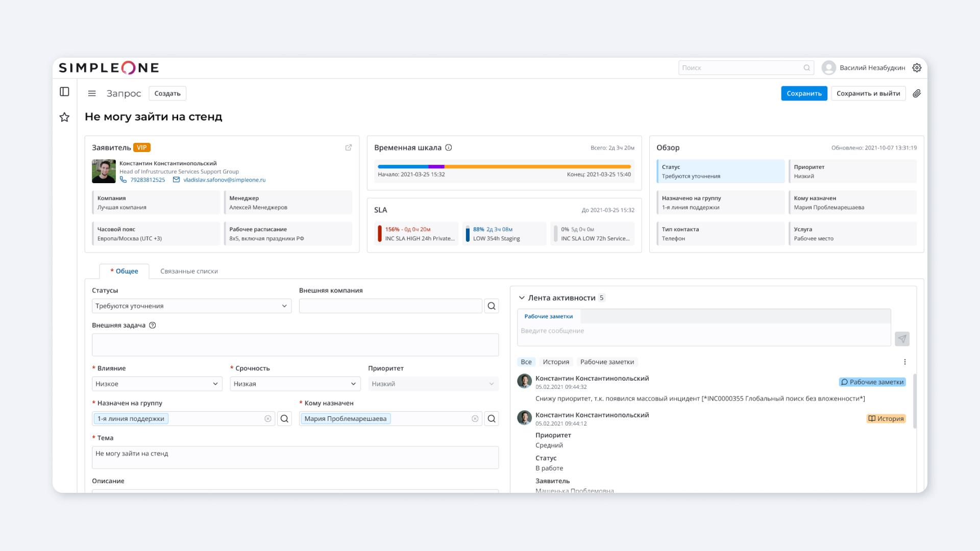
Task: Open settings gear icon in header
Action: coord(917,68)
